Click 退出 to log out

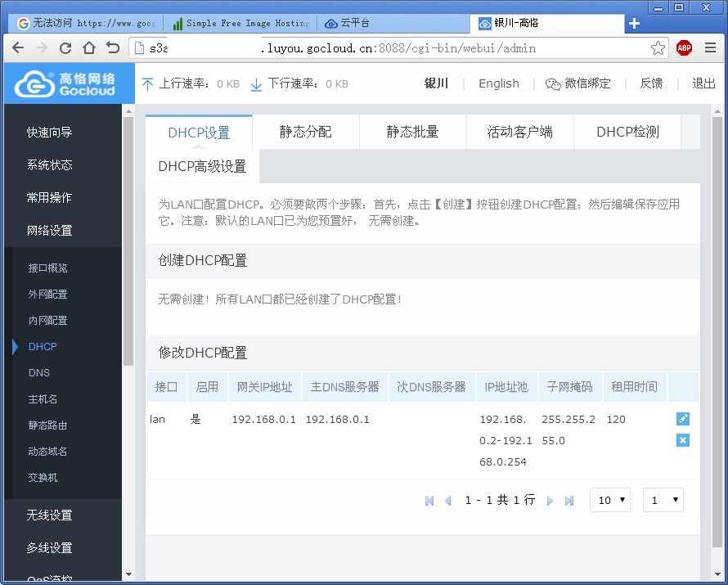click(703, 83)
